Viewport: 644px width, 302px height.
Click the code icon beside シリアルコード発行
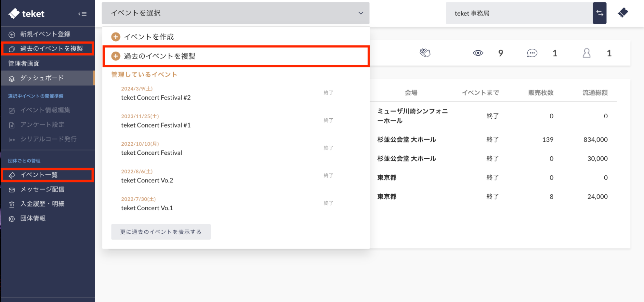click(12, 140)
